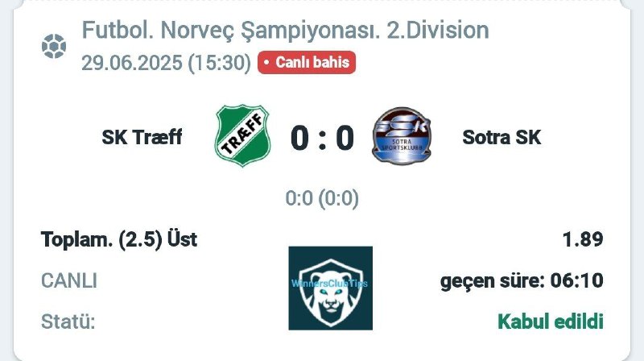Click the football sport icon
644x361 pixels.
pos(54,46)
